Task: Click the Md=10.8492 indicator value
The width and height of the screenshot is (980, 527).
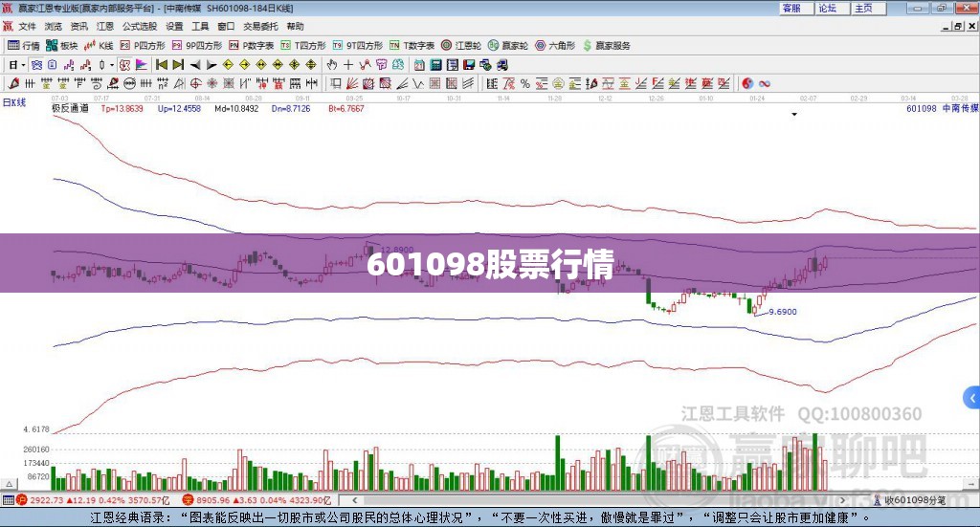Action: tap(236, 109)
